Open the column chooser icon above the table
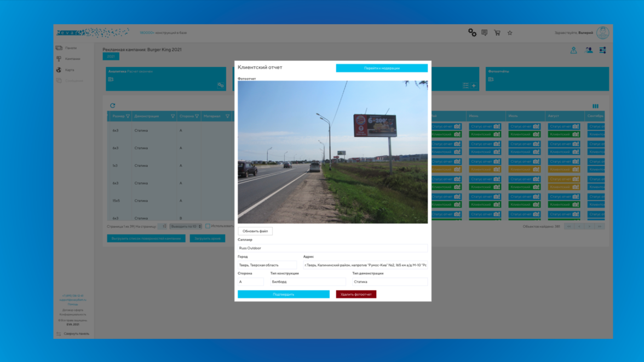644x362 pixels. click(595, 106)
